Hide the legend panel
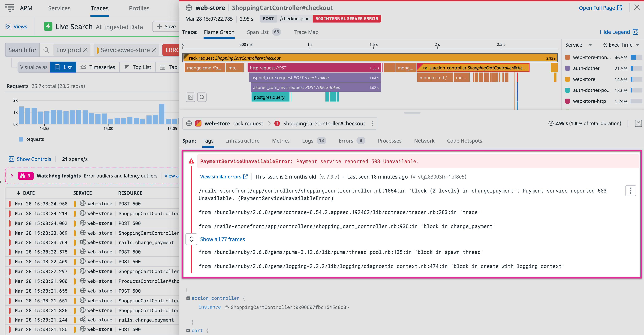 616,32
